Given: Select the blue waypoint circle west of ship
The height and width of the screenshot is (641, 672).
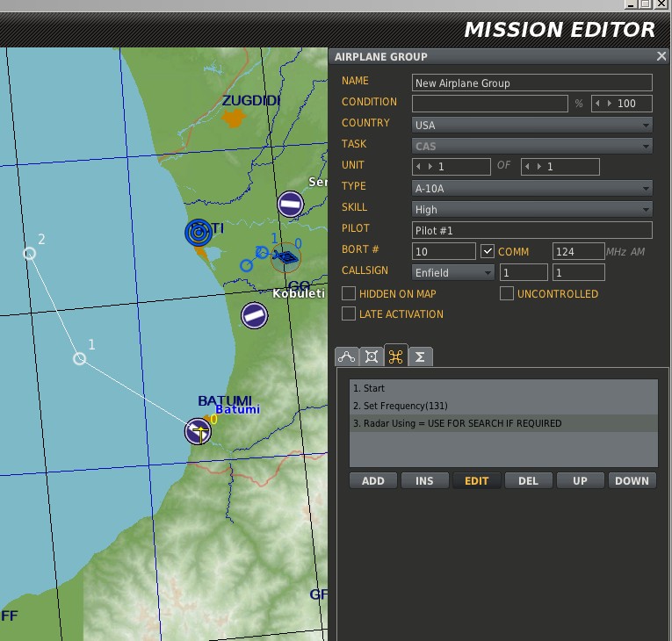Looking at the screenshot, I should [246, 266].
